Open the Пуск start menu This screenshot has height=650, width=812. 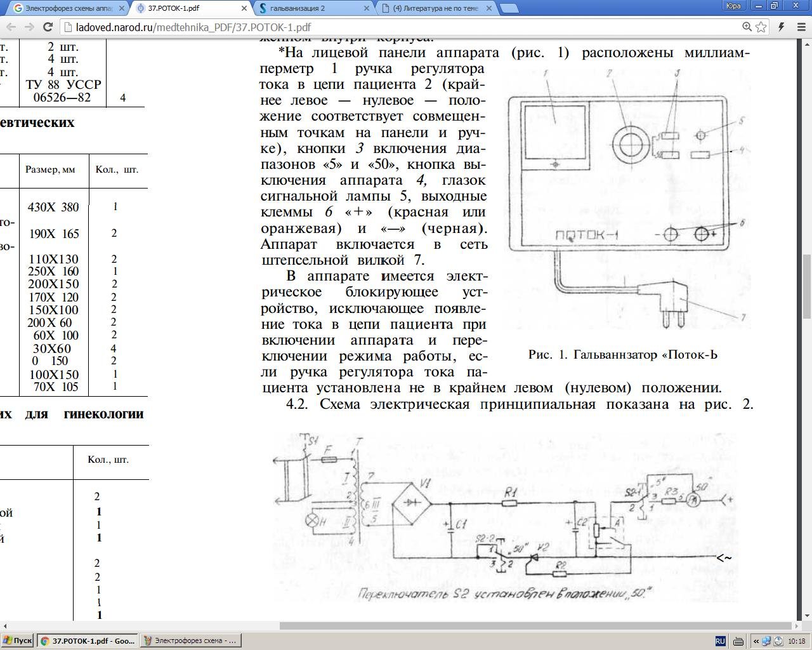point(17,640)
